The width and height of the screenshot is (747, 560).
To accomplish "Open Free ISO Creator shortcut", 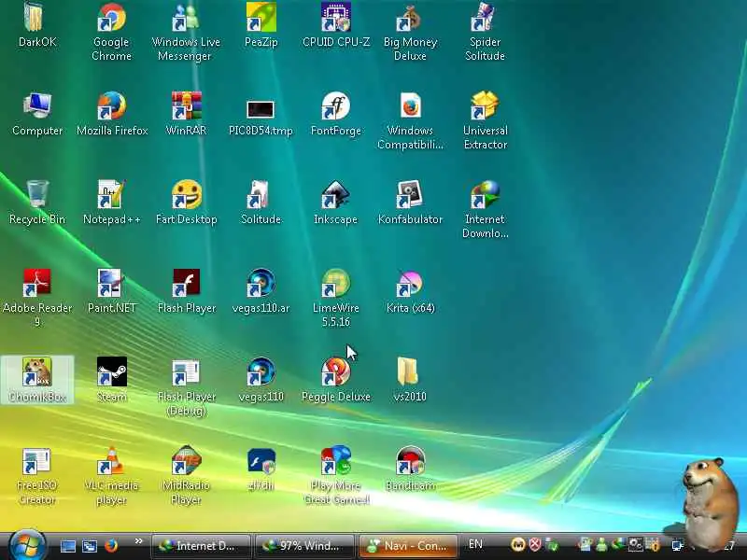I will pos(37,461).
